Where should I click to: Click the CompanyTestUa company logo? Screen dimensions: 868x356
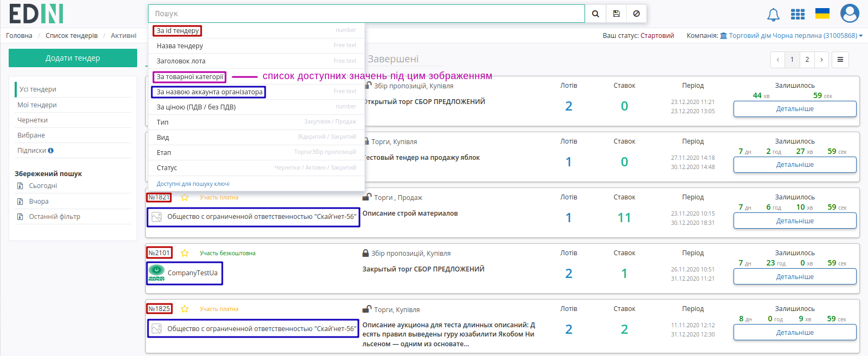[157, 273]
